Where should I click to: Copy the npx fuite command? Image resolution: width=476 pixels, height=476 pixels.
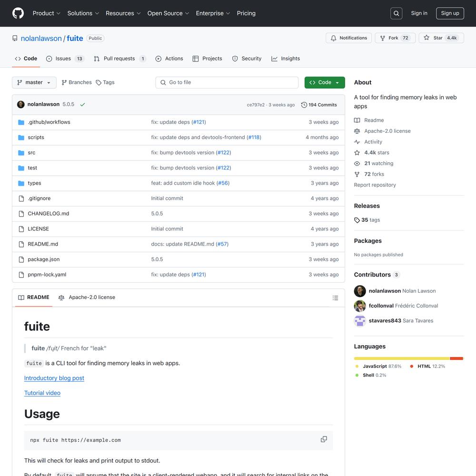click(324, 439)
